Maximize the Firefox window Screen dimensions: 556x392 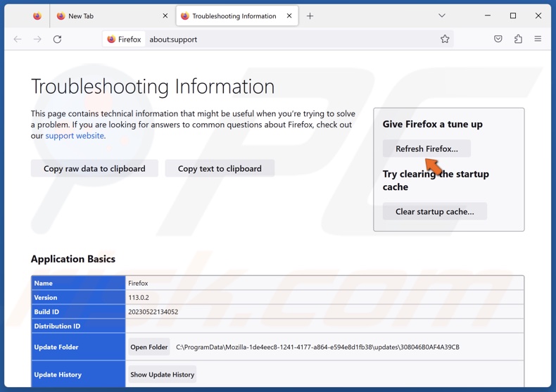coord(513,15)
